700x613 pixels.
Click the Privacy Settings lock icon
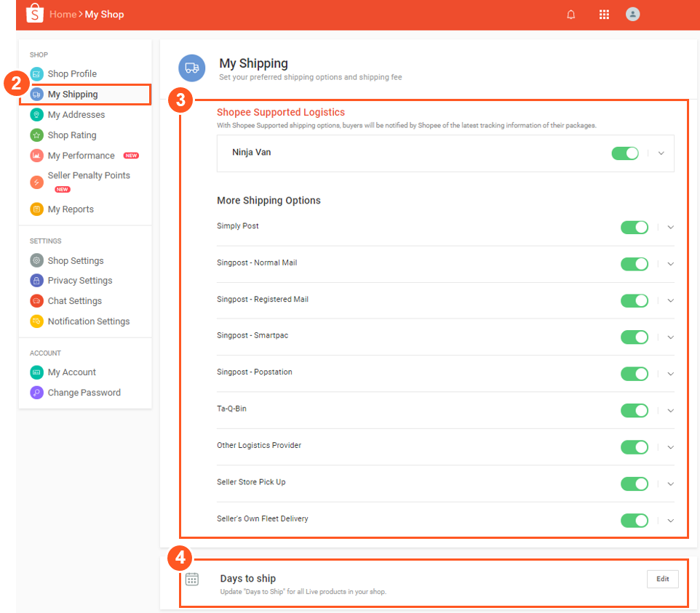(x=36, y=281)
